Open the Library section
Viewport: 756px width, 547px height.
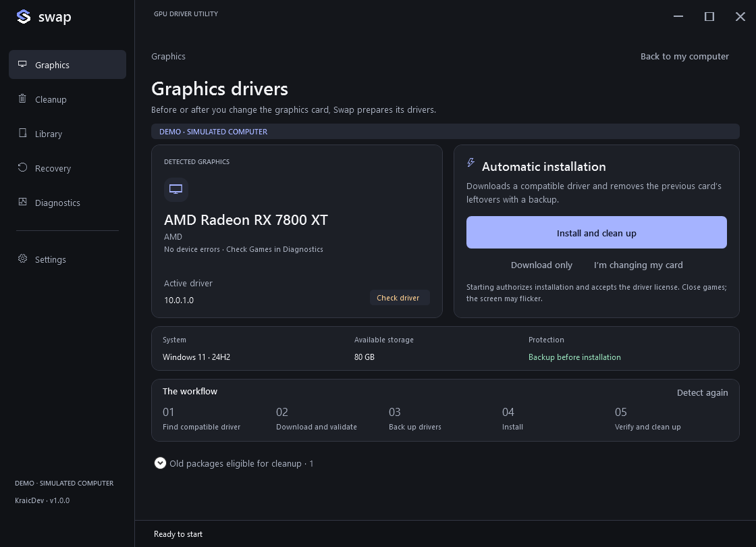67,134
